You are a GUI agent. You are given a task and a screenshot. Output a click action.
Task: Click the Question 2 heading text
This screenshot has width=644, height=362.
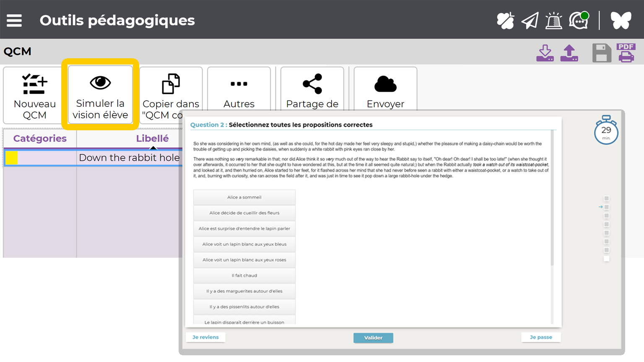(x=281, y=125)
